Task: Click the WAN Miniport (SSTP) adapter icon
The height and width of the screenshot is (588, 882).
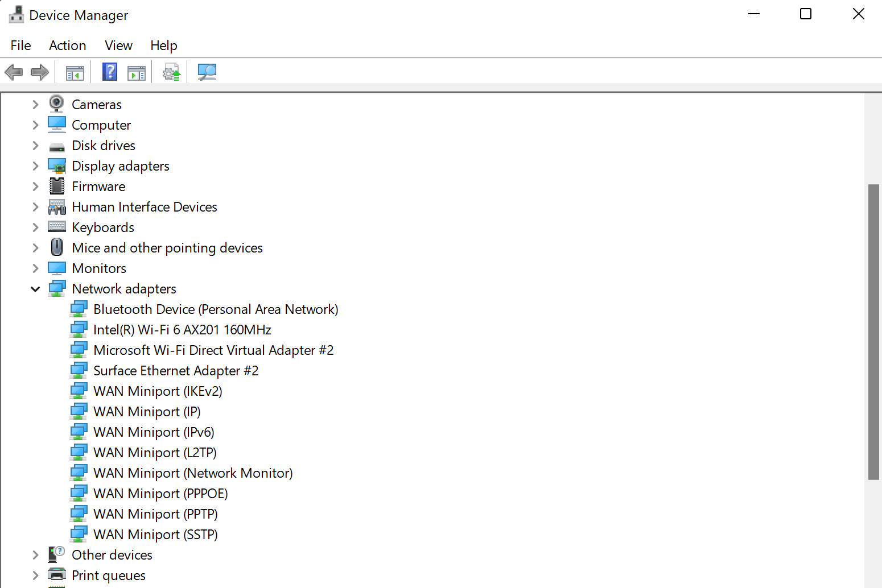Action: 79,534
